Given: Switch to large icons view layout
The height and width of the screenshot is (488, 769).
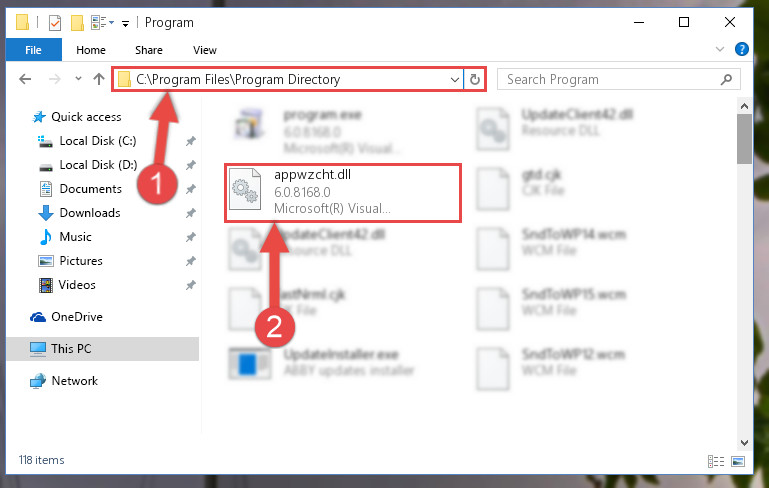Looking at the screenshot, I should point(738,461).
